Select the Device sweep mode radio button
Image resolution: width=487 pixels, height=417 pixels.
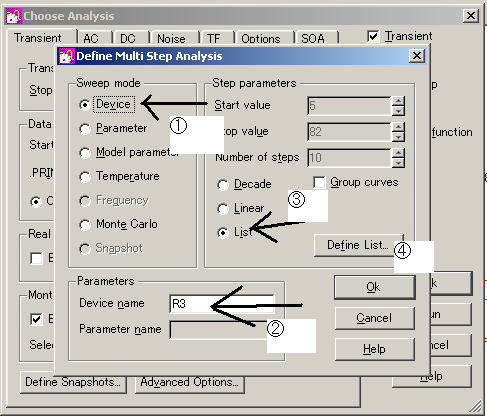(85, 105)
